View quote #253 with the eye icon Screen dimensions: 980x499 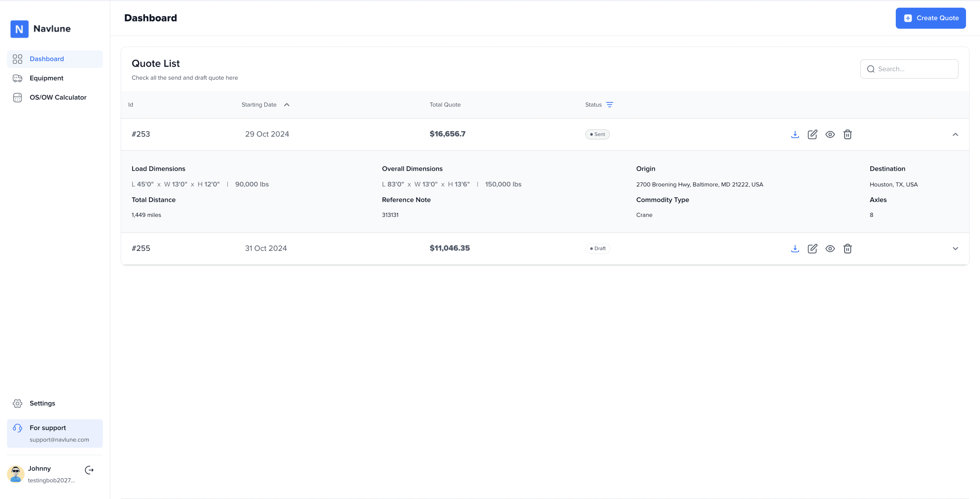[830, 134]
